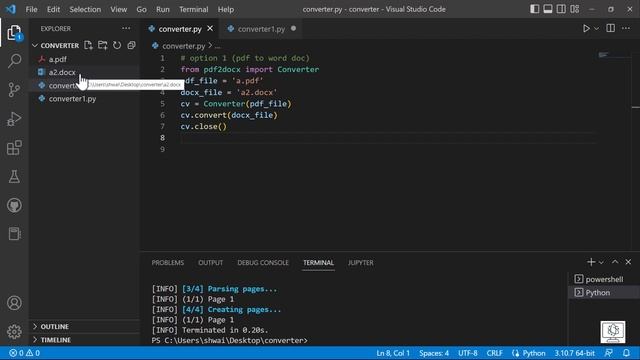The image size is (640, 360).
Task: Switch to the PROBLEMS panel tab
Action: 168,262
